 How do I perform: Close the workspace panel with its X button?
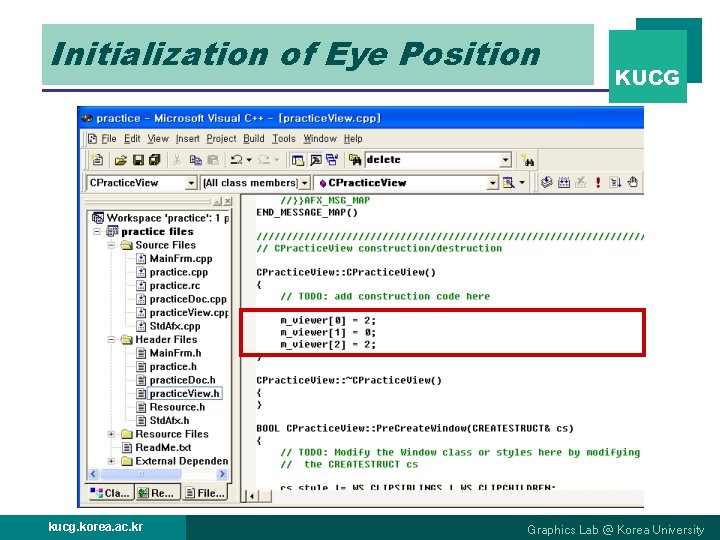[x=228, y=201]
